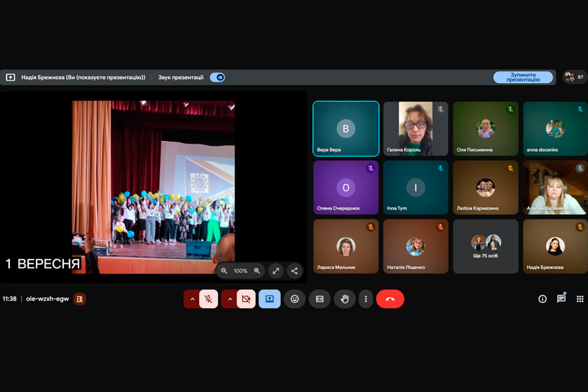588x392 pixels.
Task: Click the Звук презентації label
Action: tap(181, 77)
